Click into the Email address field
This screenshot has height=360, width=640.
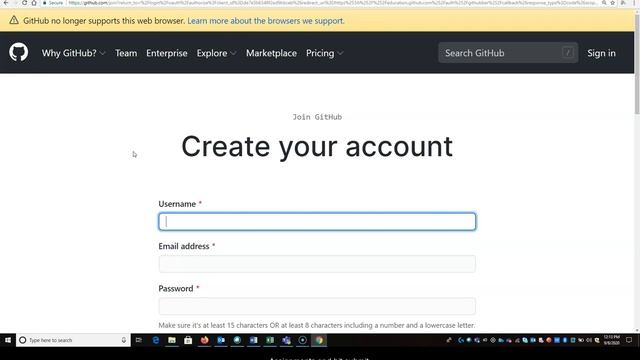[x=317, y=264]
